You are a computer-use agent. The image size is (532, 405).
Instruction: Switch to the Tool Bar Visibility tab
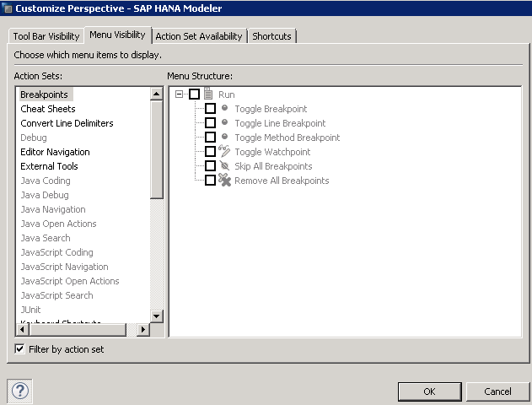coord(46,36)
